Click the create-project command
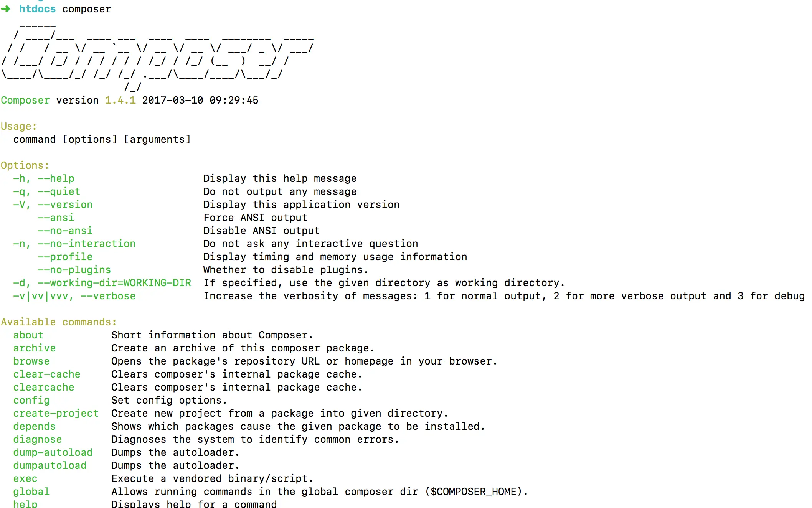 56,413
